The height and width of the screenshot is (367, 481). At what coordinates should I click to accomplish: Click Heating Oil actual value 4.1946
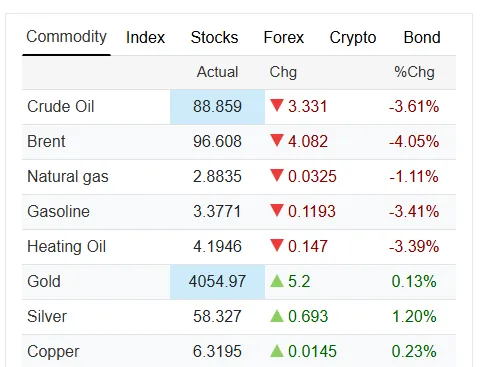217,247
